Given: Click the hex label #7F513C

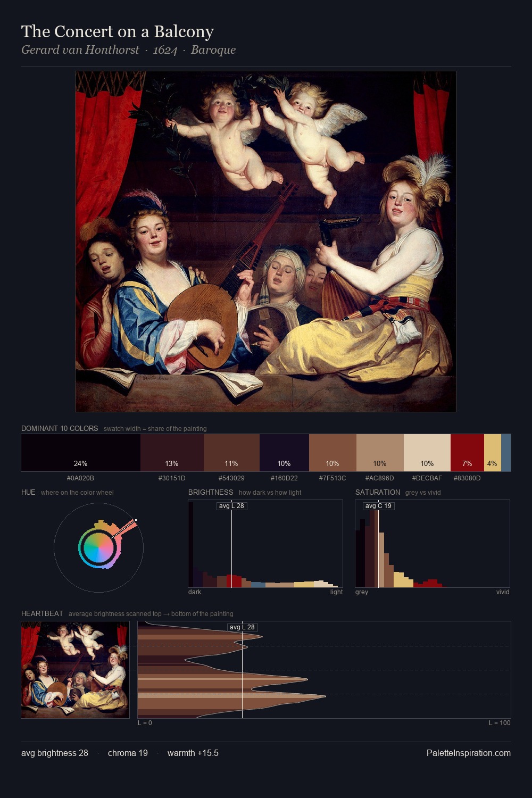Looking at the screenshot, I should point(332,478).
